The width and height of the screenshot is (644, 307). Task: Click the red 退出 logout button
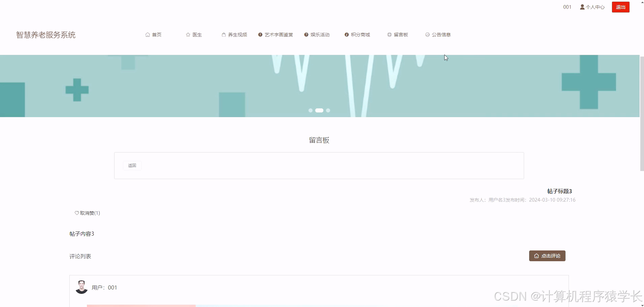tap(620, 7)
